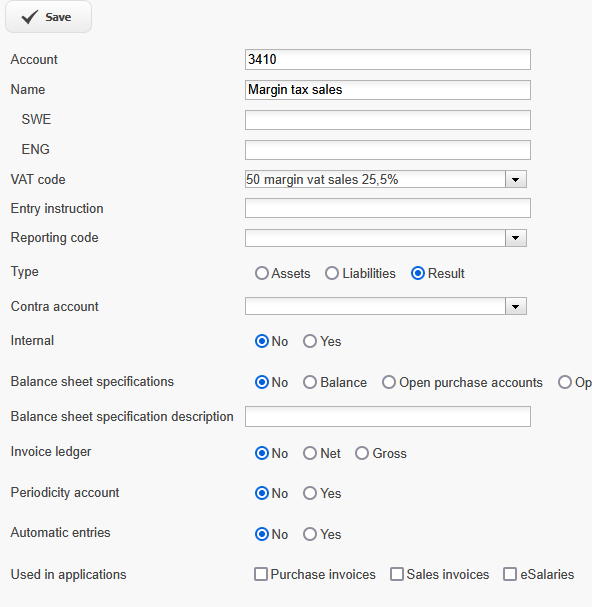The height and width of the screenshot is (607, 592).
Task: Click the Save button with checkmark
Action: tap(48, 17)
